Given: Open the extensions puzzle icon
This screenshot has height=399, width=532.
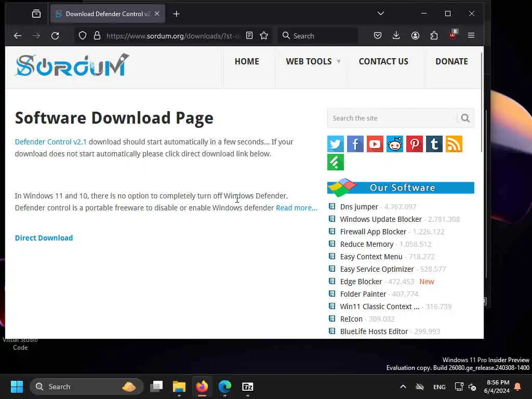Looking at the screenshot, I should click(x=434, y=36).
